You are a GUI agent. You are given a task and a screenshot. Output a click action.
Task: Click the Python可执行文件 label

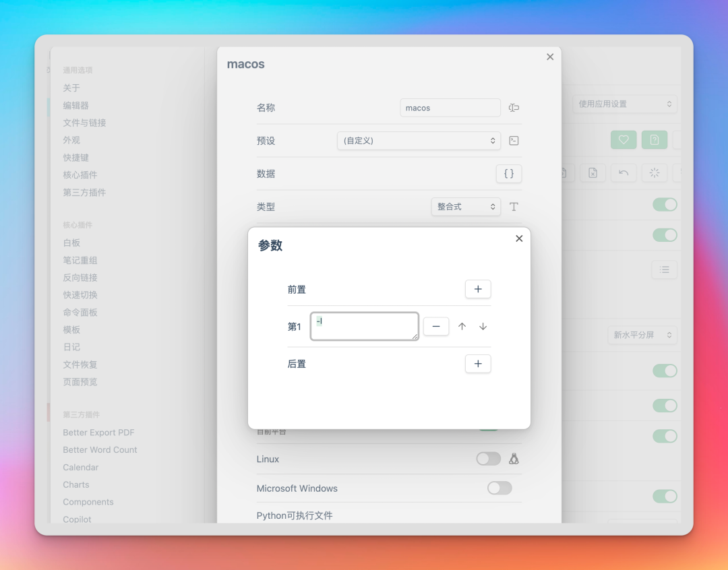pos(295,515)
